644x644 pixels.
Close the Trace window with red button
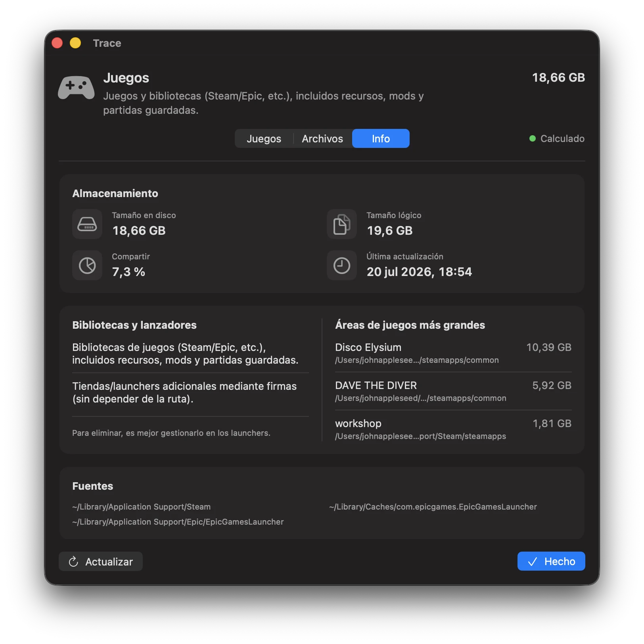tap(57, 43)
